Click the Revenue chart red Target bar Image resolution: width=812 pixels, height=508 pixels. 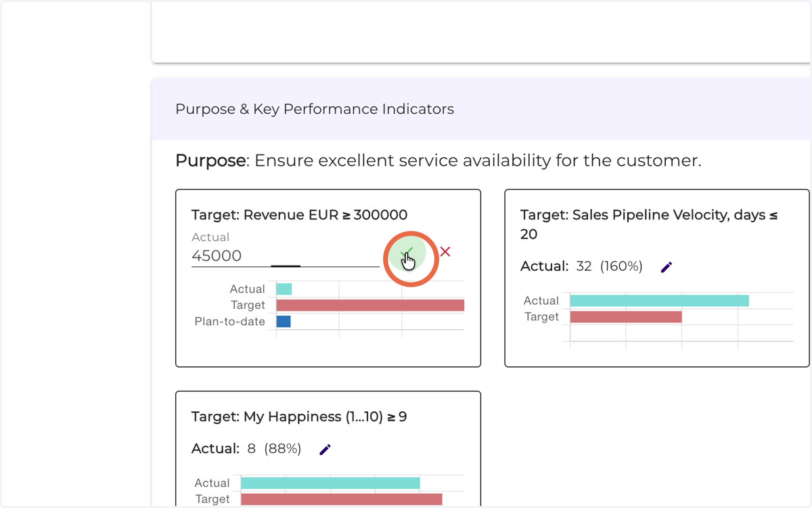pyautogui.click(x=370, y=305)
